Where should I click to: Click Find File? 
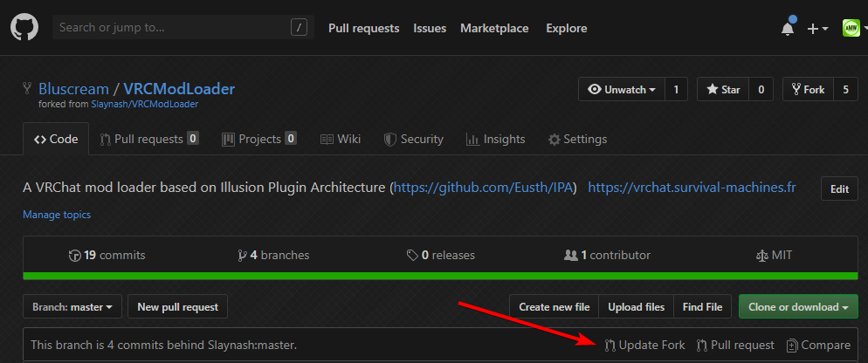point(702,306)
